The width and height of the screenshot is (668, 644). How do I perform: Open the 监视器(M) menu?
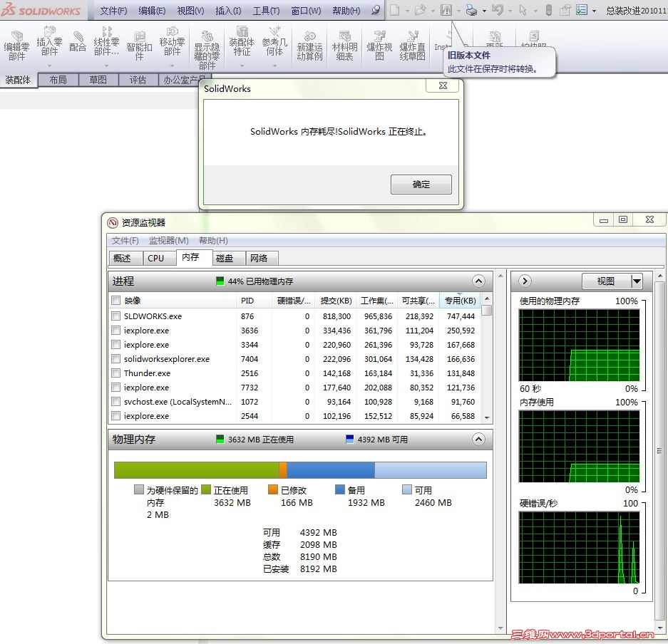[x=169, y=241]
